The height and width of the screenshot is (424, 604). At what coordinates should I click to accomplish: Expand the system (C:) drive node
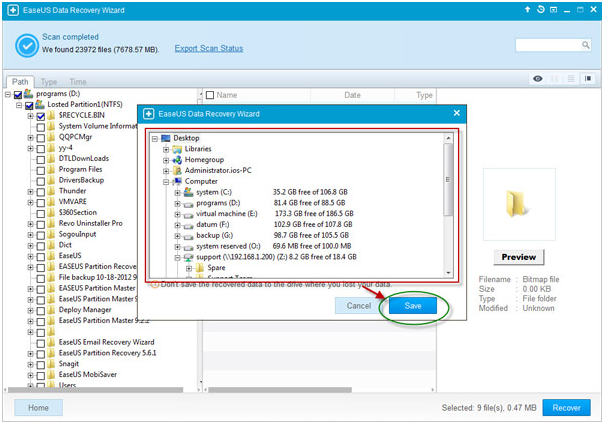point(177,192)
